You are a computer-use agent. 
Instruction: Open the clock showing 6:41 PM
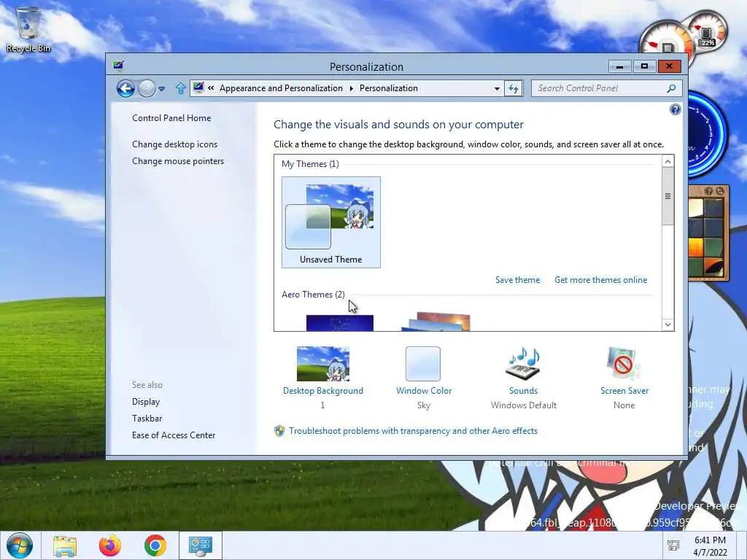[x=710, y=546]
